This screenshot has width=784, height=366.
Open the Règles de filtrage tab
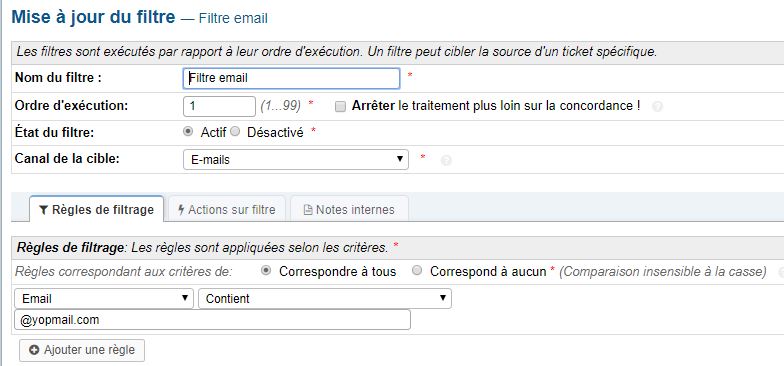pos(96,209)
